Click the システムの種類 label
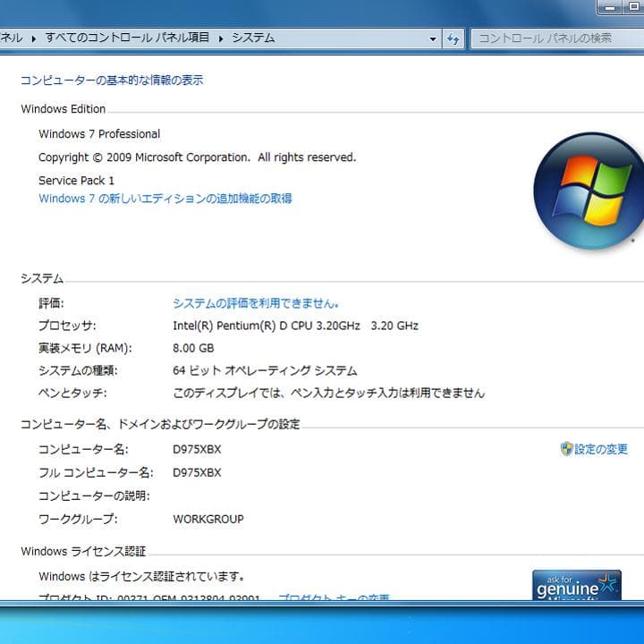The height and width of the screenshot is (644, 644). [x=78, y=370]
